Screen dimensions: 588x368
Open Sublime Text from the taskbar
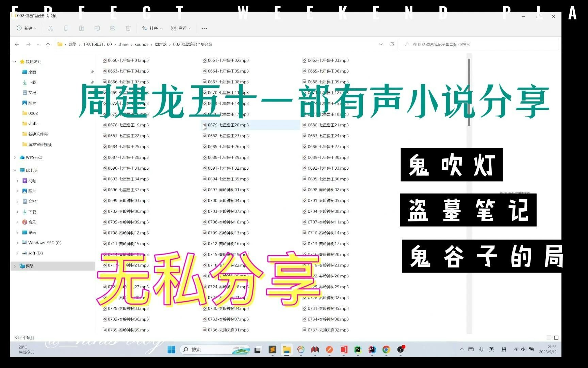coord(272,350)
